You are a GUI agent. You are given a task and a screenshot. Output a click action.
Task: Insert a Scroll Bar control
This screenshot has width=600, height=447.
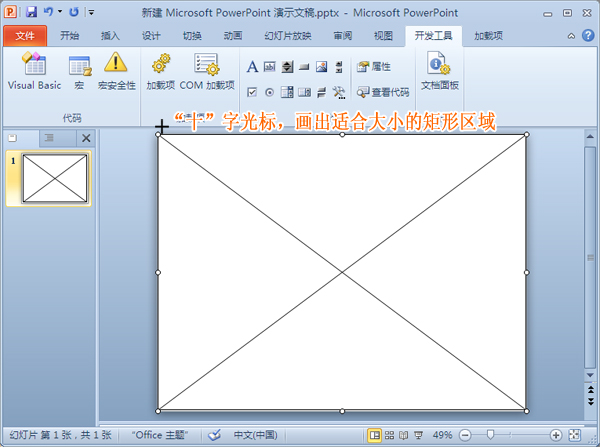[339, 67]
